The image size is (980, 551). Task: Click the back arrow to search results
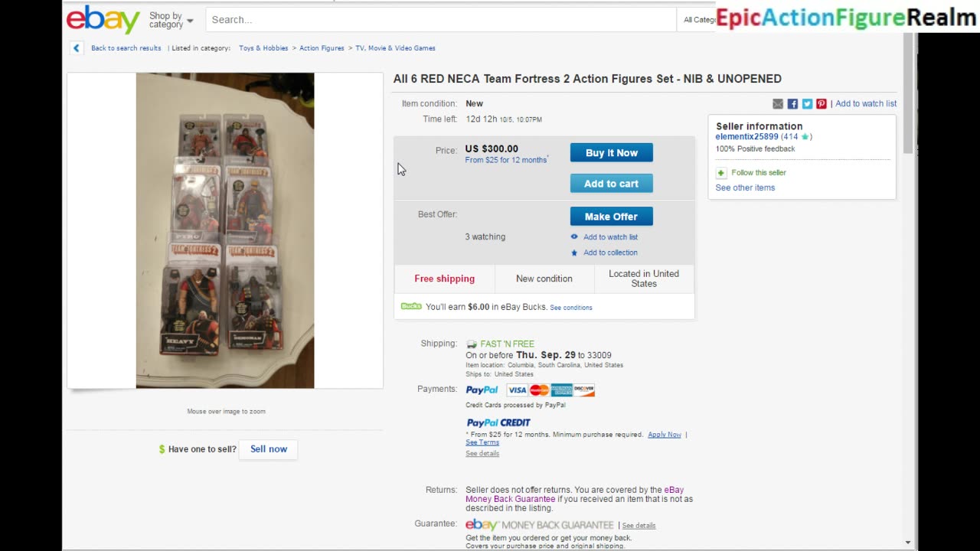click(76, 48)
